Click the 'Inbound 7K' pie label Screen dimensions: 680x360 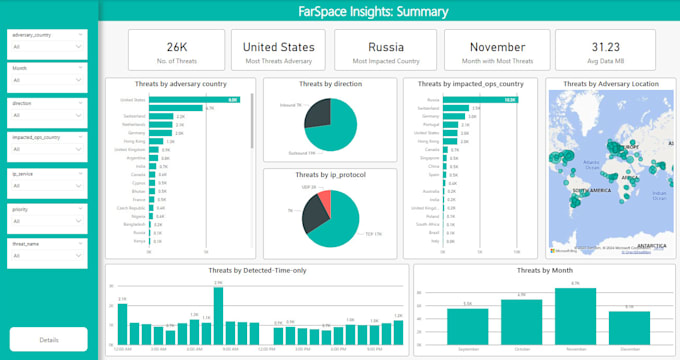click(291, 105)
